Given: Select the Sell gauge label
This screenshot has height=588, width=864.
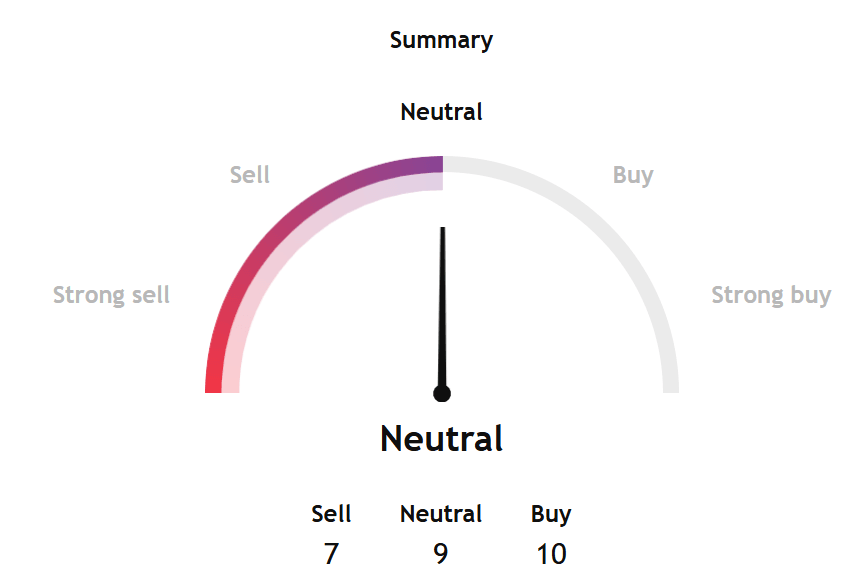Looking at the screenshot, I should 250,175.
